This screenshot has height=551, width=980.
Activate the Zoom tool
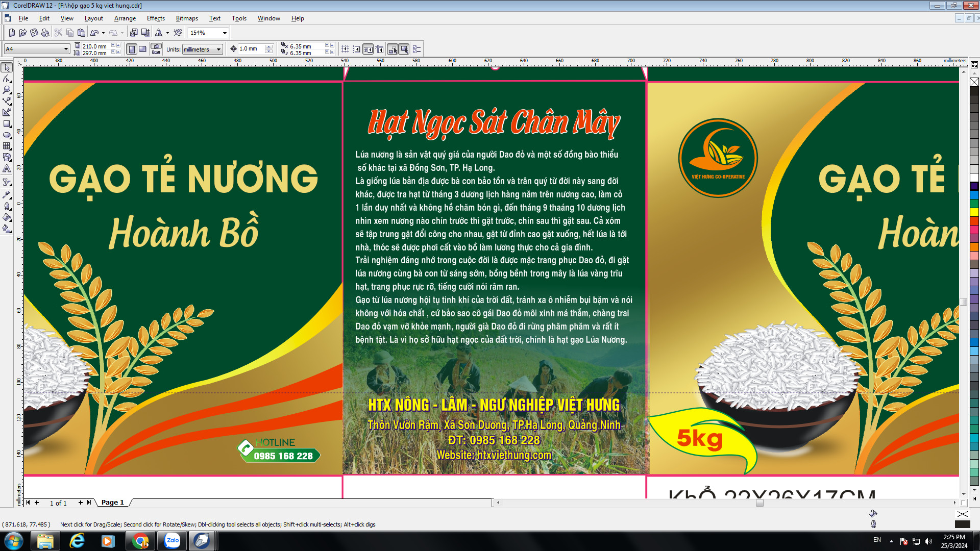click(7, 90)
